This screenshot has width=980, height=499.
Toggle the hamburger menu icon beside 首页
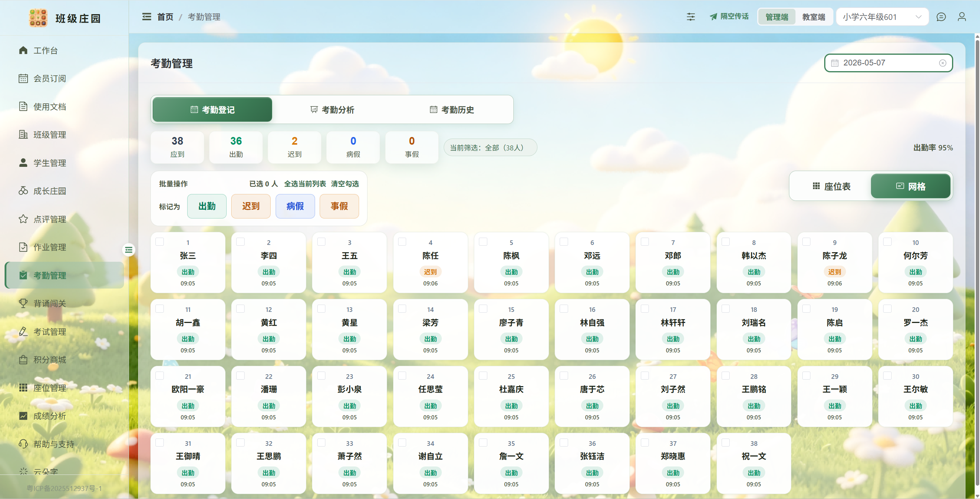coord(147,17)
